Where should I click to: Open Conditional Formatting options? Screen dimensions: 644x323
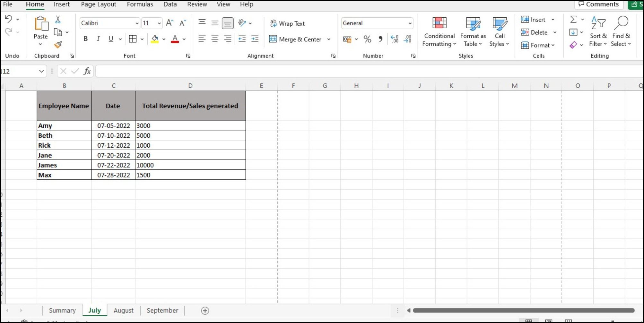439,31
